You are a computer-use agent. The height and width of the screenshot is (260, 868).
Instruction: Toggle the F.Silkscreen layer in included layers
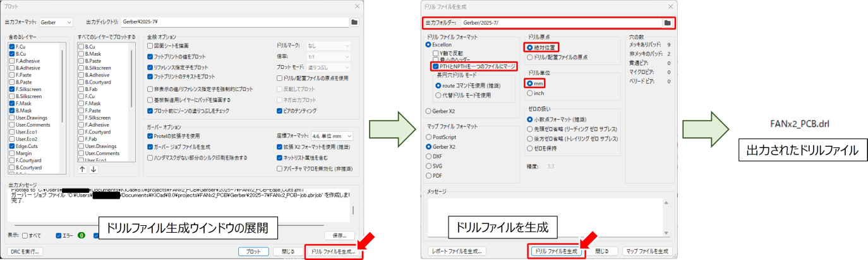coord(12,89)
